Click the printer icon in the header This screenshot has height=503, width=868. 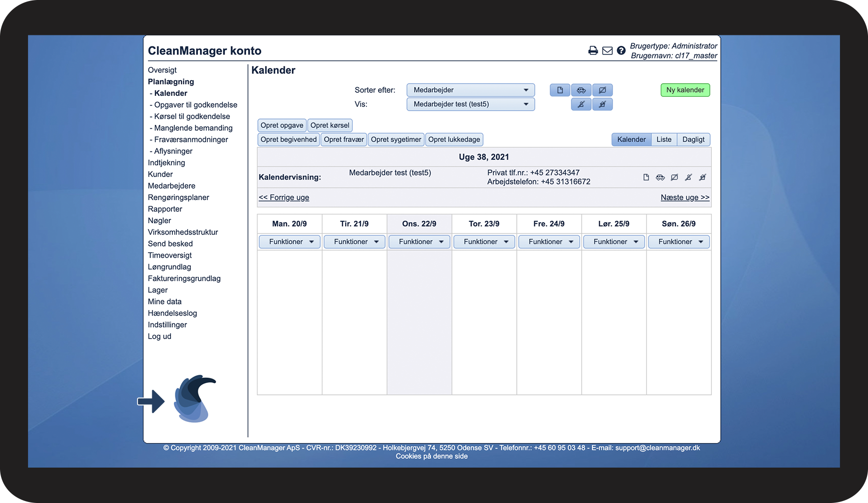click(x=593, y=51)
